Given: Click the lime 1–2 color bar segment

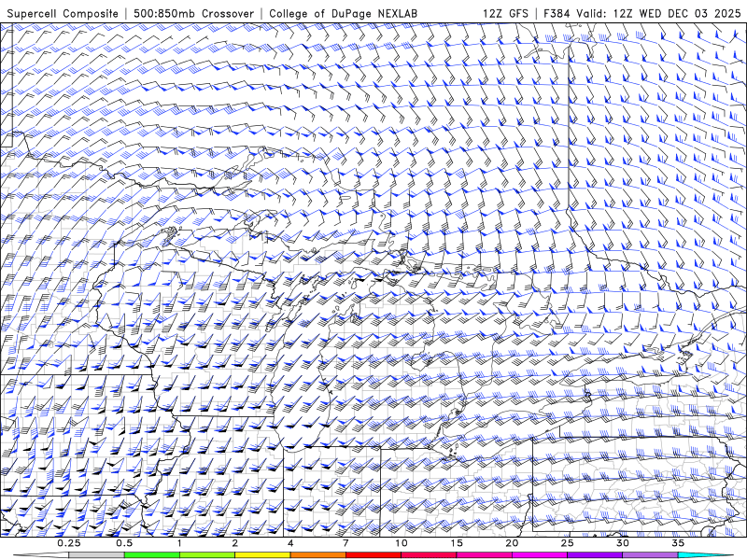Looking at the screenshot, I should [206, 555].
